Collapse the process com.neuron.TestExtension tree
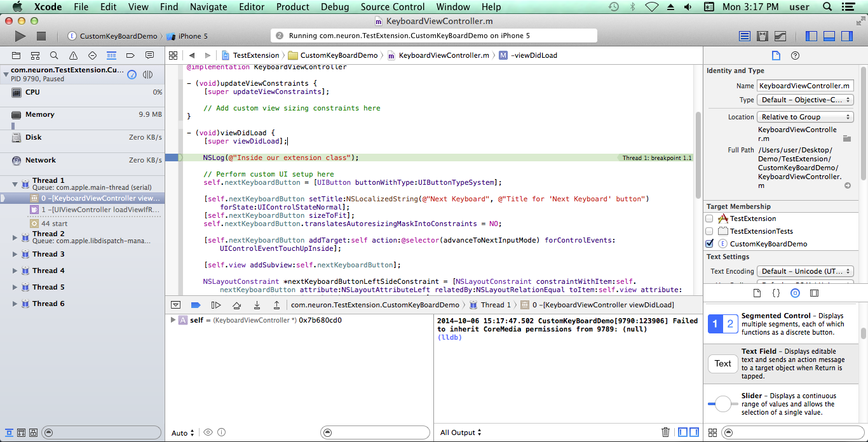Screen dimensions: 868x442 6,74
